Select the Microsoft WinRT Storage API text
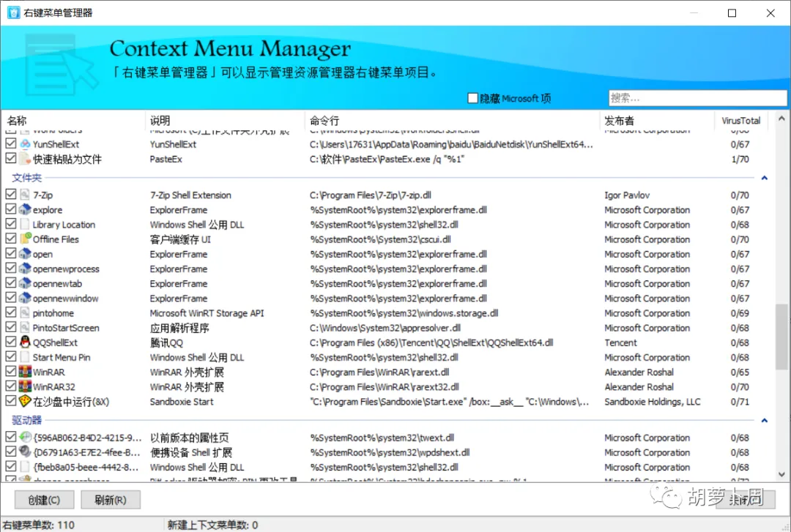The width and height of the screenshot is (791, 532). point(207,313)
